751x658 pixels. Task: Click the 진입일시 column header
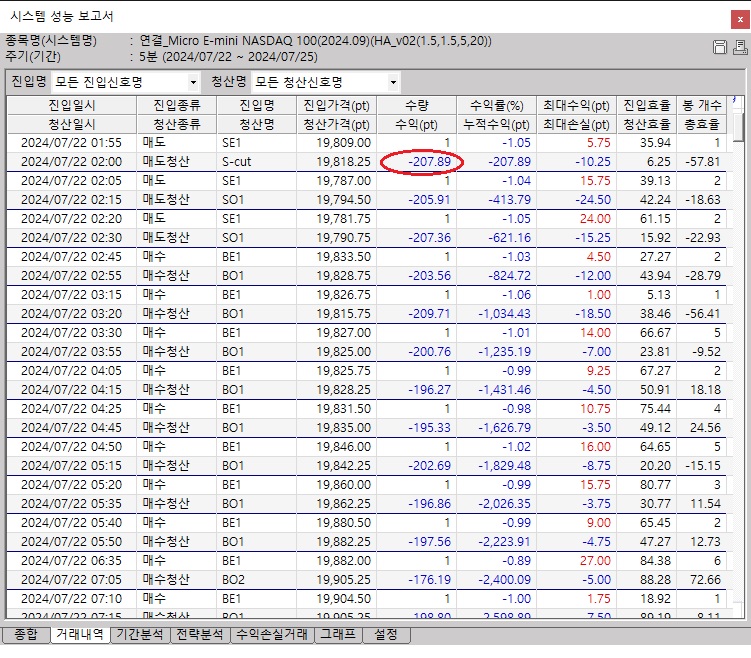[x=71, y=106]
